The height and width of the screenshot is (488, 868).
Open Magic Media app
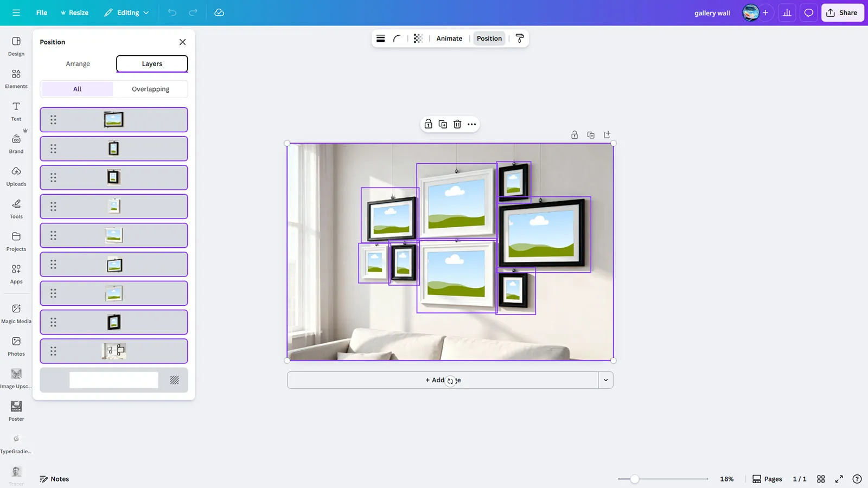(x=16, y=313)
